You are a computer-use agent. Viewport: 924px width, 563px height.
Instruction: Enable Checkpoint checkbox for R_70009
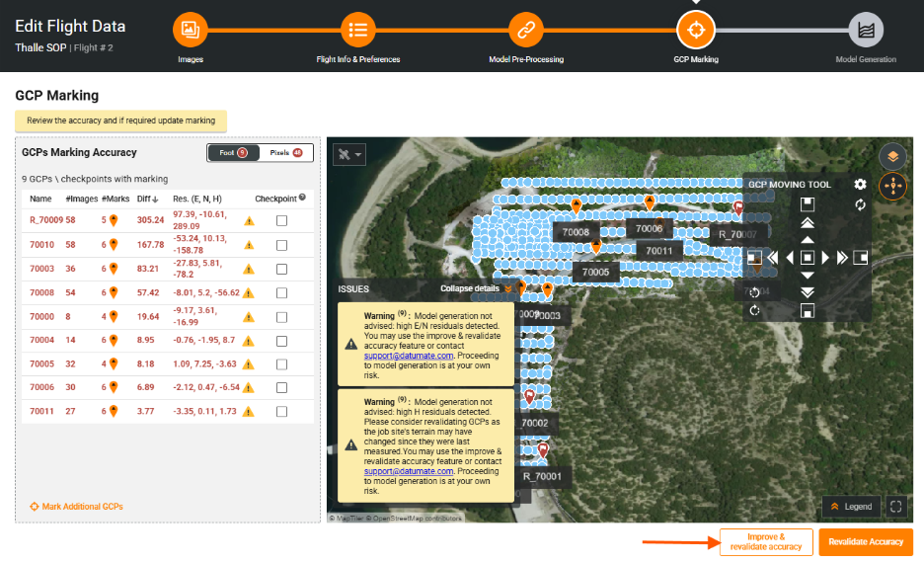click(282, 220)
